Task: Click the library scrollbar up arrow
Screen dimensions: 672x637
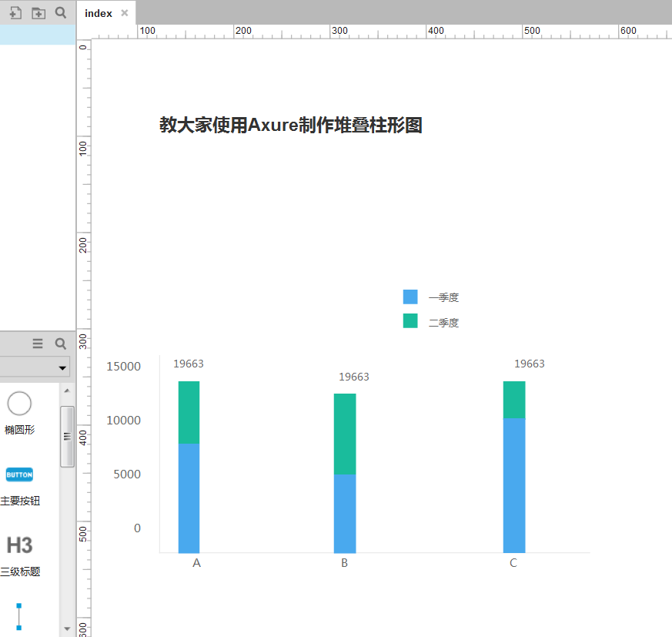Action: [x=67, y=391]
